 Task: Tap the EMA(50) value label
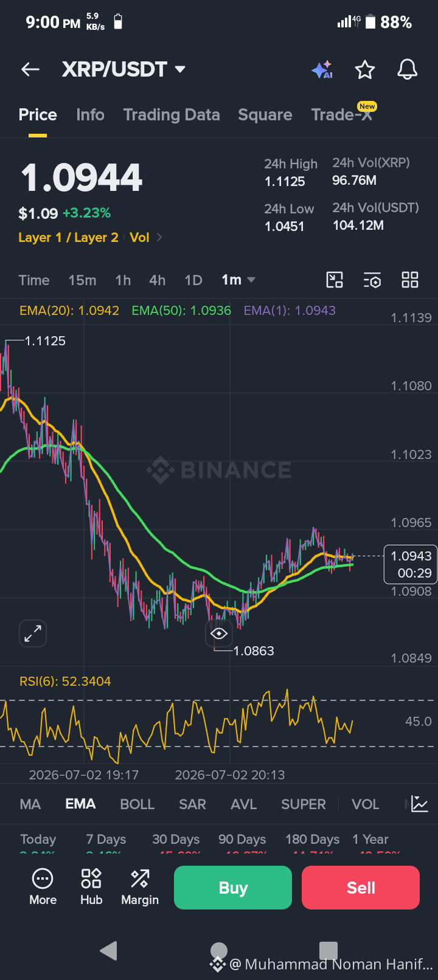tap(181, 311)
